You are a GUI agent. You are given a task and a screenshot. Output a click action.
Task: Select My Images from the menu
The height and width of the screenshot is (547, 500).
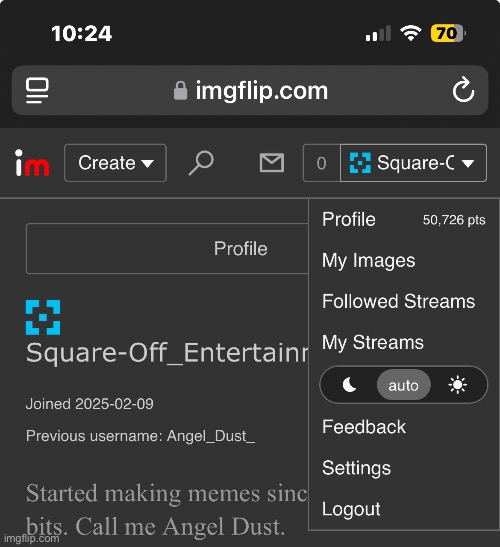[x=368, y=261]
